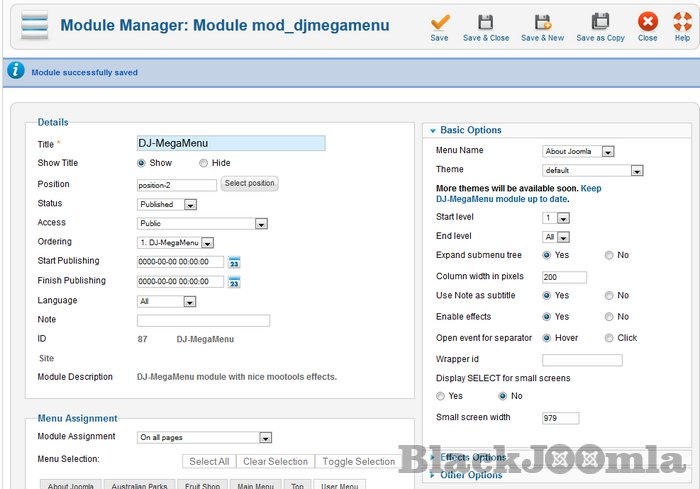Open the Start Publishing calendar picker
The height and width of the screenshot is (489, 700).
(x=234, y=262)
